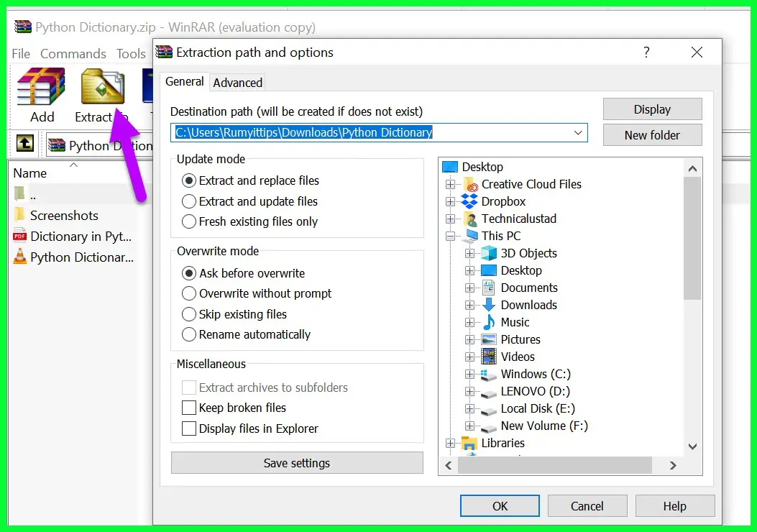Close the Extraction path and options dialog

click(697, 52)
